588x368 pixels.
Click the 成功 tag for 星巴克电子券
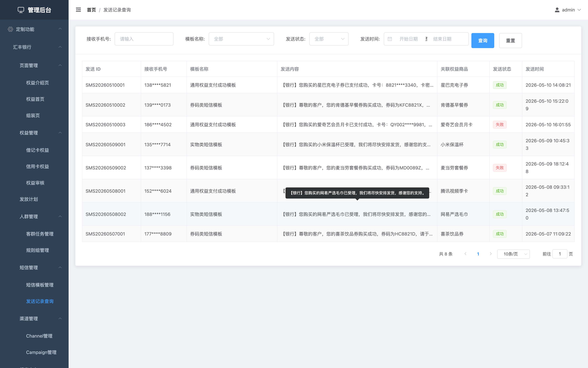(x=500, y=85)
